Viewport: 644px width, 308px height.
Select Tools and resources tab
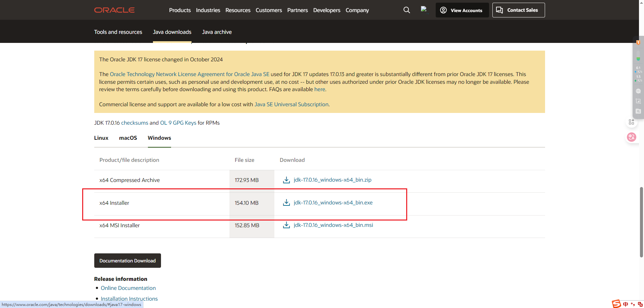(118, 32)
